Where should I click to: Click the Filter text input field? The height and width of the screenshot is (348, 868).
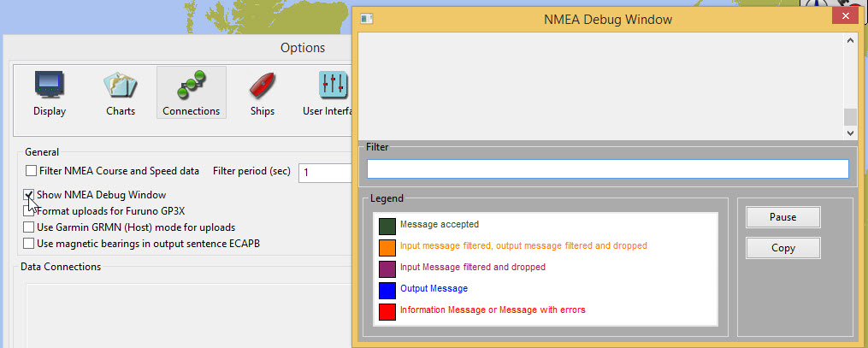607,168
